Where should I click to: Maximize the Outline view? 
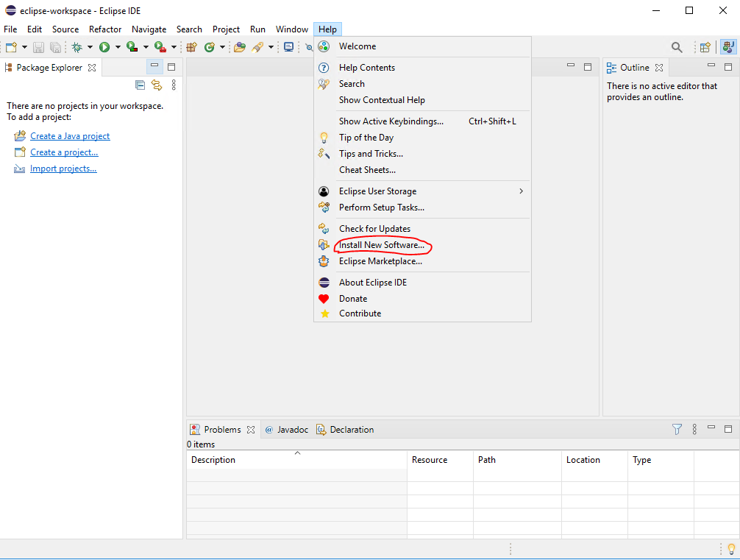pos(728,67)
